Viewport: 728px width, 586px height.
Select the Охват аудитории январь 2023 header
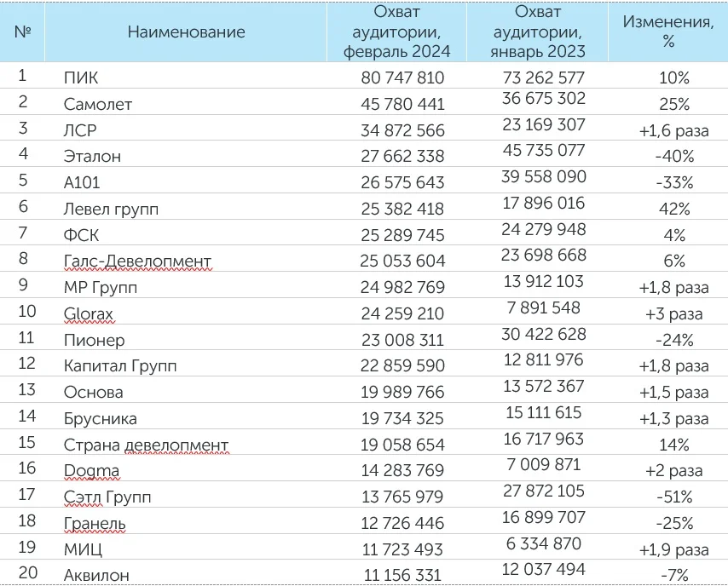[x=538, y=32]
